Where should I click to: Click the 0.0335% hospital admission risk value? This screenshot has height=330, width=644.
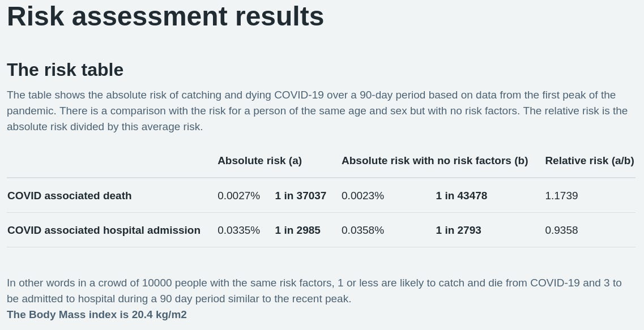238,230
